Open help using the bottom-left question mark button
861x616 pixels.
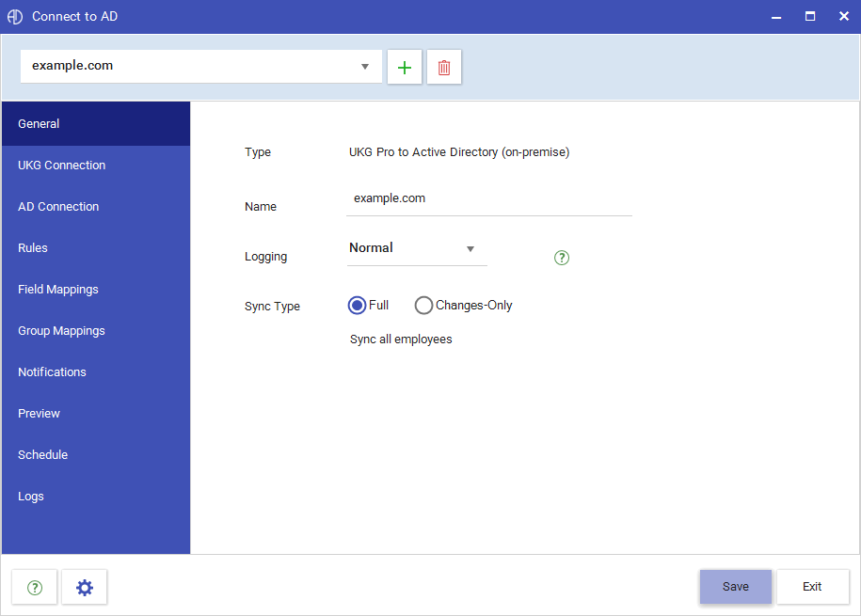pos(35,588)
